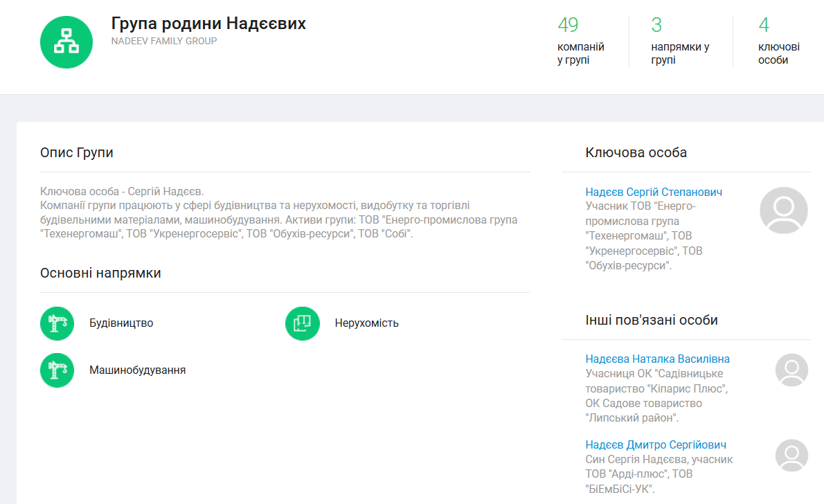The image size is (824, 504).
Task: Click the green group hierarchy logo icon
Action: (66, 42)
